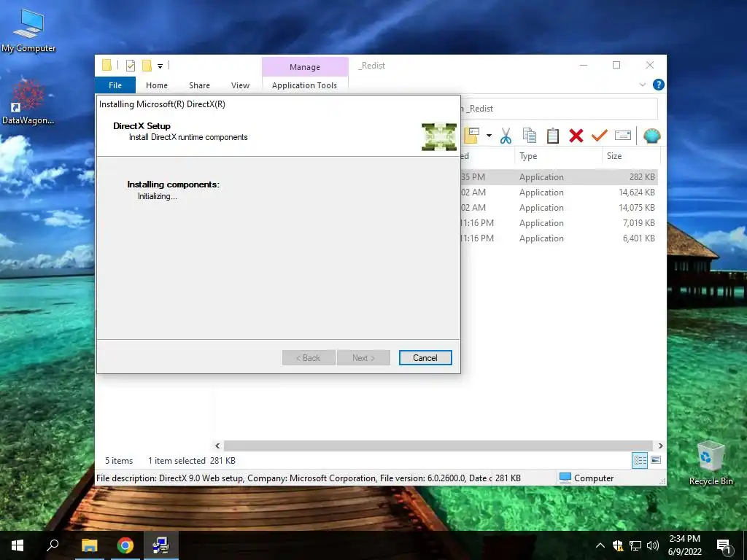Open File Explorer from the taskbar
The height and width of the screenshot is (560, 747).
[89, 545]
